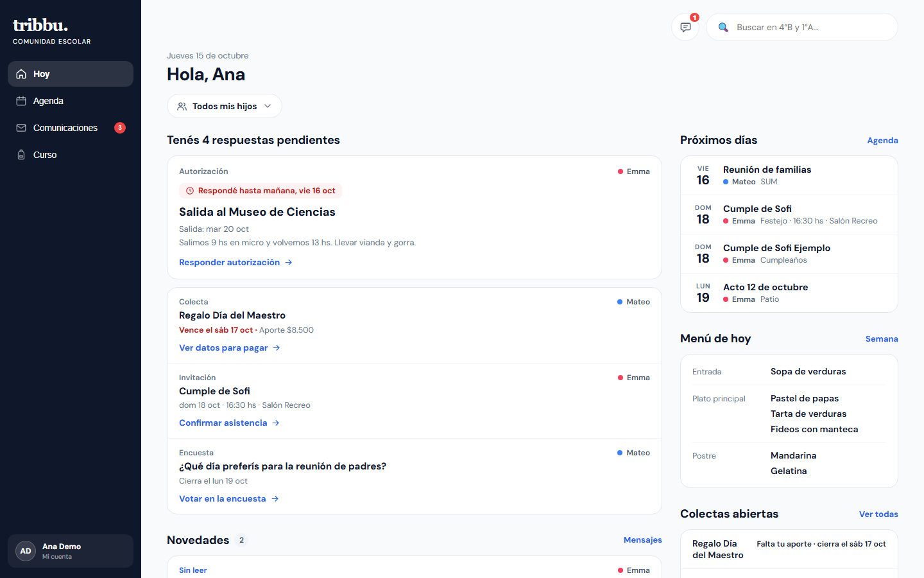
Task: Open Mensajes link beside Novedades
Action: coord(642,540)
